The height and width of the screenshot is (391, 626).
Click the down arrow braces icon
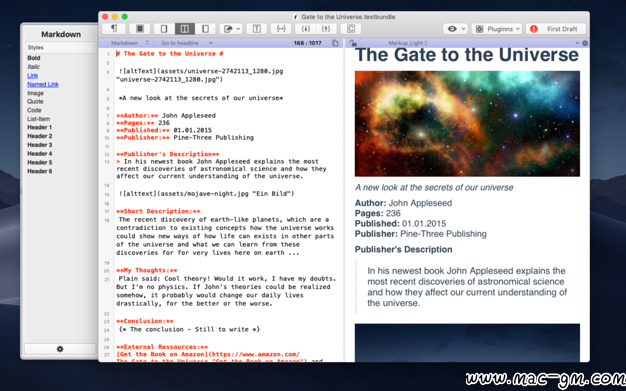[305, 29]
